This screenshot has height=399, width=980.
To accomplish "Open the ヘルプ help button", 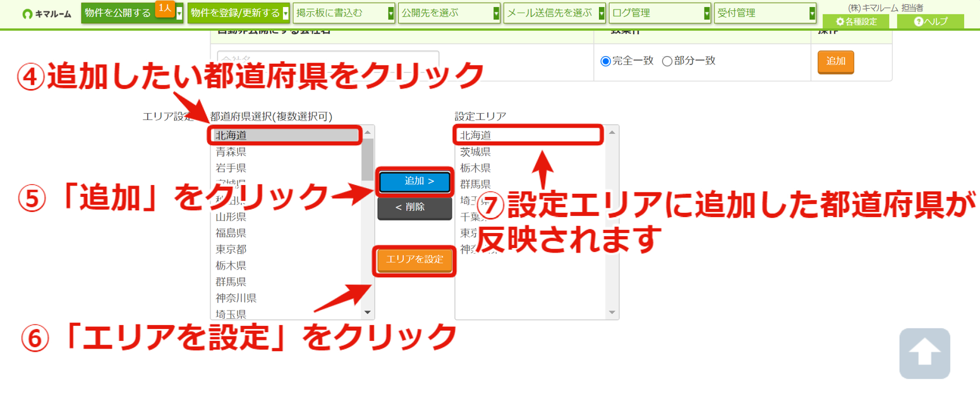I will (x=931, y=21).
